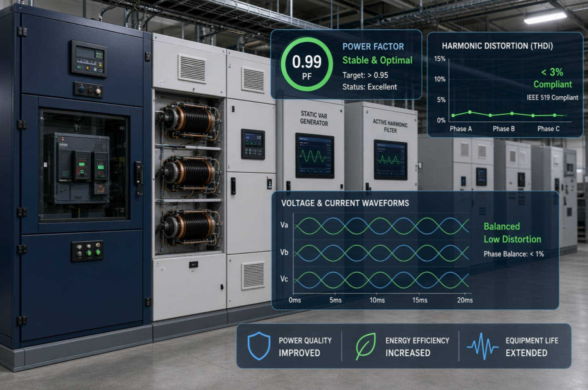This screenshot has height=390, width=588.
Task: Select the Phase B axis label
Action: point(504,129)
